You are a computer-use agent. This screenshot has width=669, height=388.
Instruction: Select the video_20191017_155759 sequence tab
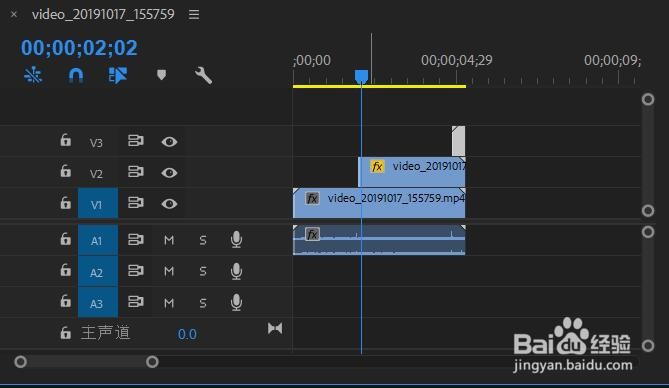pyautogui.click(x=103, y=14)
